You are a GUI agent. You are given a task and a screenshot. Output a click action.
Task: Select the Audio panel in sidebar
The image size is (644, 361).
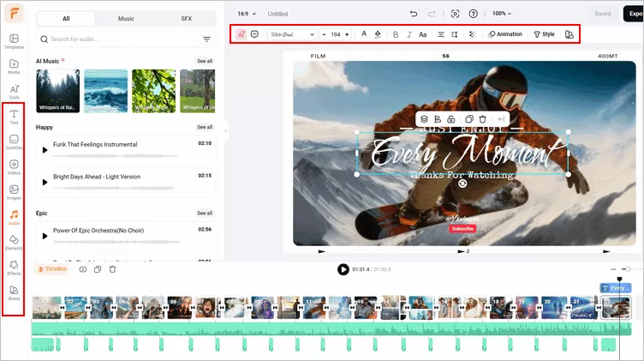(14, 217)
